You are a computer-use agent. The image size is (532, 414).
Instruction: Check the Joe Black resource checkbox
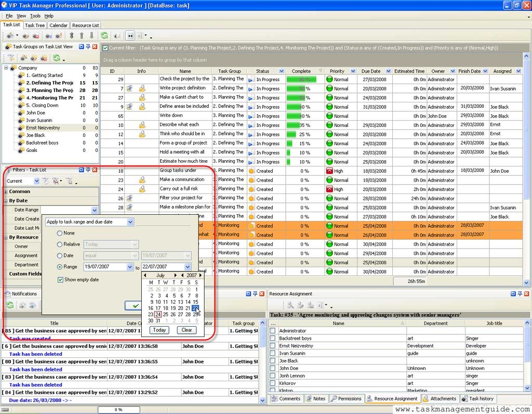[273, 360]
